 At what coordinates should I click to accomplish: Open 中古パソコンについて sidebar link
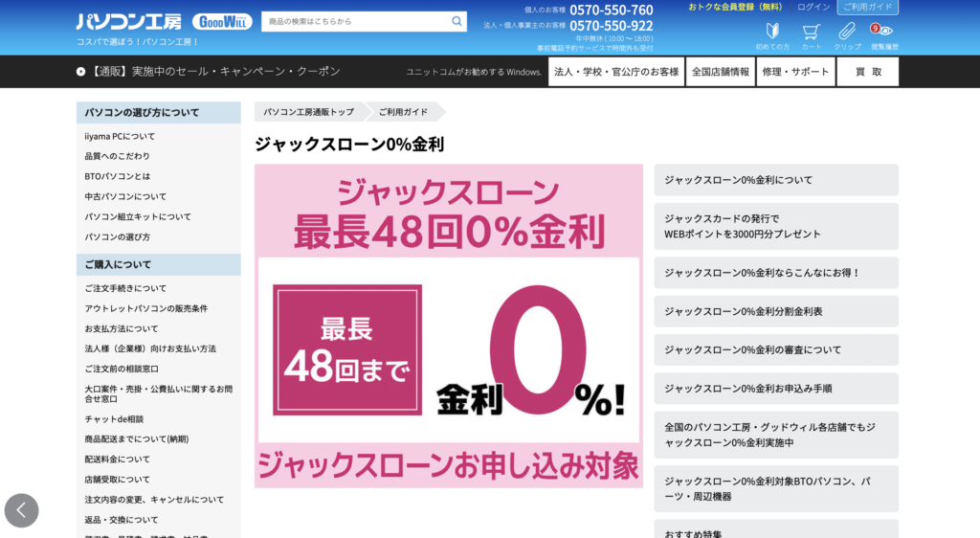pyautogui.click(x=125, y=196)
